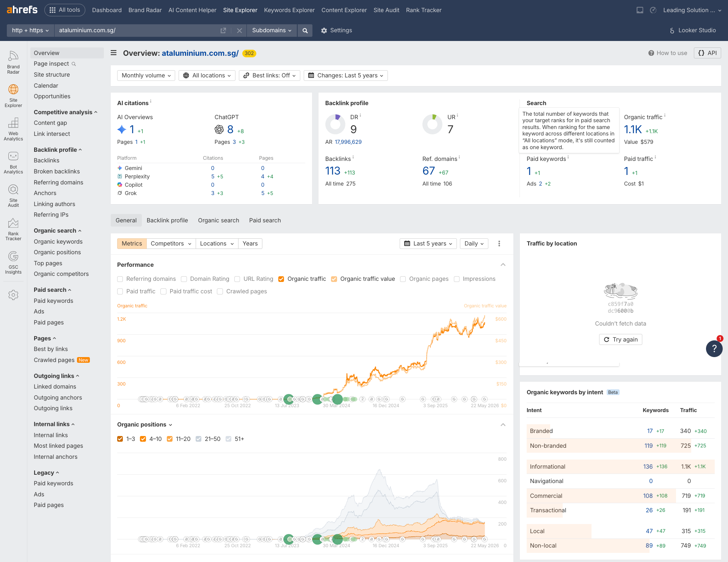Open Best links: Off dropdown
The image size is (728, 562).
tap(270, 76)
